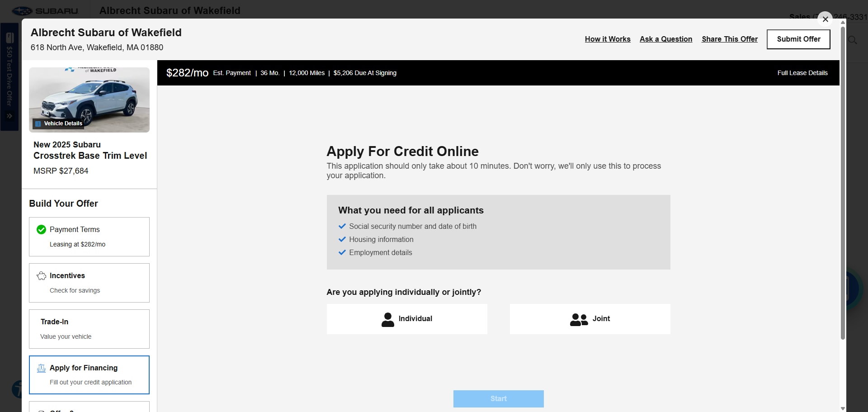The height and width of the screenshot is (412, 868).
Task: Open Share This Offer link
Action: [730, 39]
